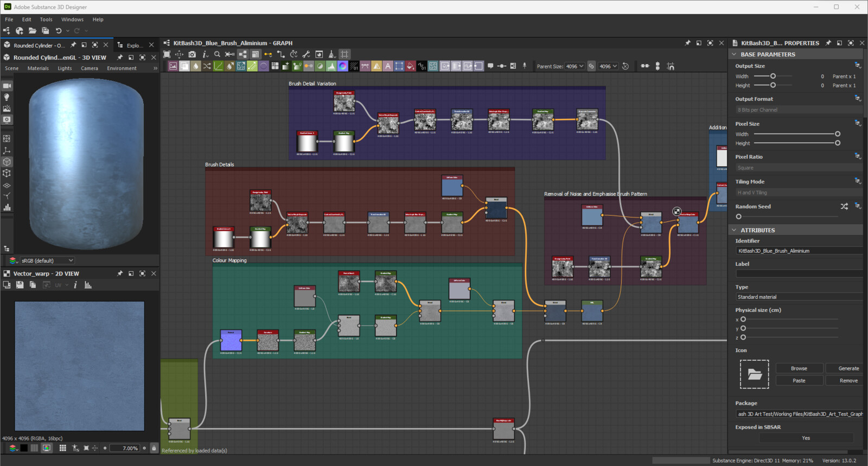The width and height of the screenshot is (868, 466).
Task: Click the undo arrow in main toolbar
Action: coord(59,31)
